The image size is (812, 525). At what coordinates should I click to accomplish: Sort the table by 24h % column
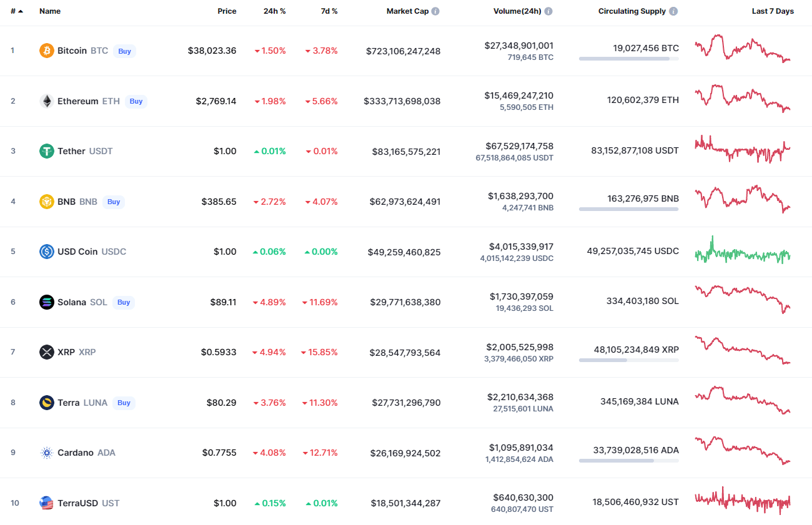point(274,11)
